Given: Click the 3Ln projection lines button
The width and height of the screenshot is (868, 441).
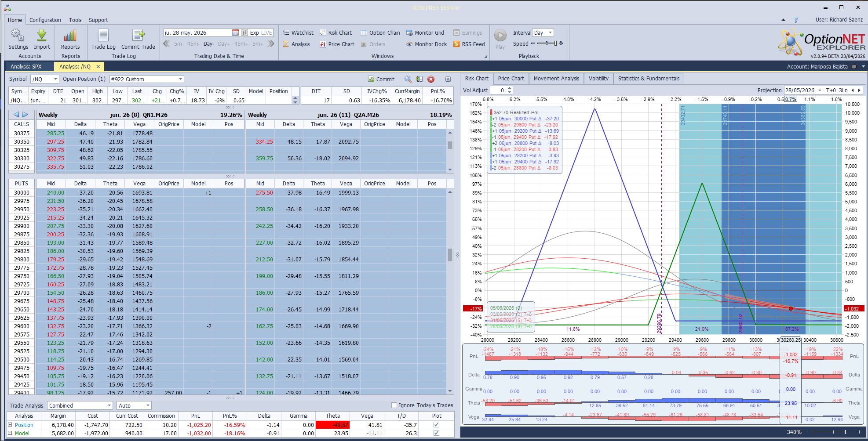Looking at the screenshot, I should pos(843,90).
